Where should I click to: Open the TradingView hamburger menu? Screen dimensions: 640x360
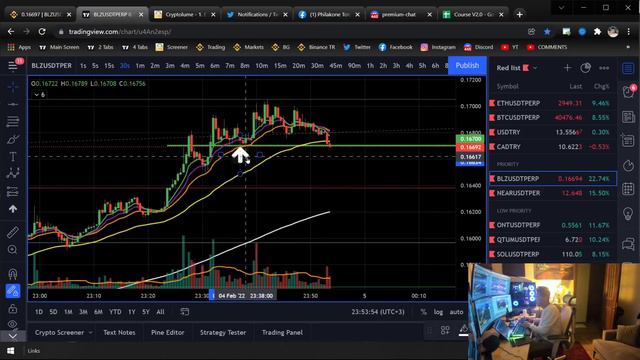click(13, 66)
